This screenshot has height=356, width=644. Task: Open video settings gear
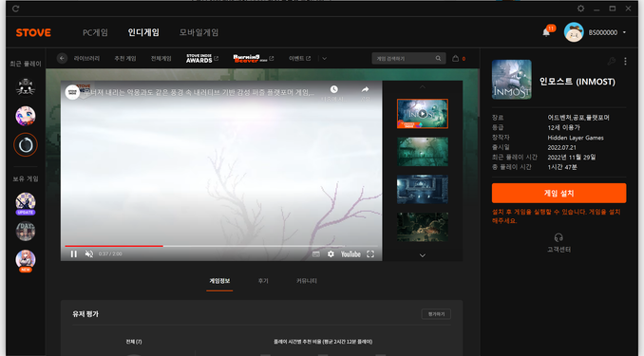(x=331, y=254)
